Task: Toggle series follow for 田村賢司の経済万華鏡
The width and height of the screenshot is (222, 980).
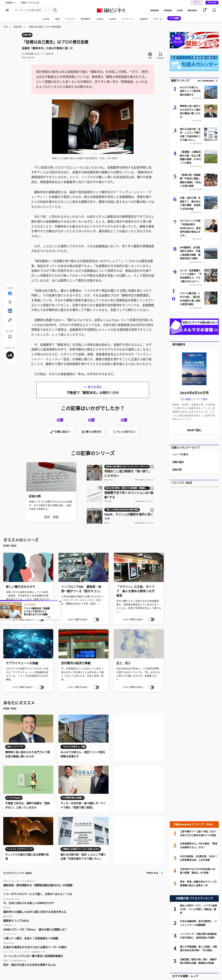Action: [x=96, y=687]
